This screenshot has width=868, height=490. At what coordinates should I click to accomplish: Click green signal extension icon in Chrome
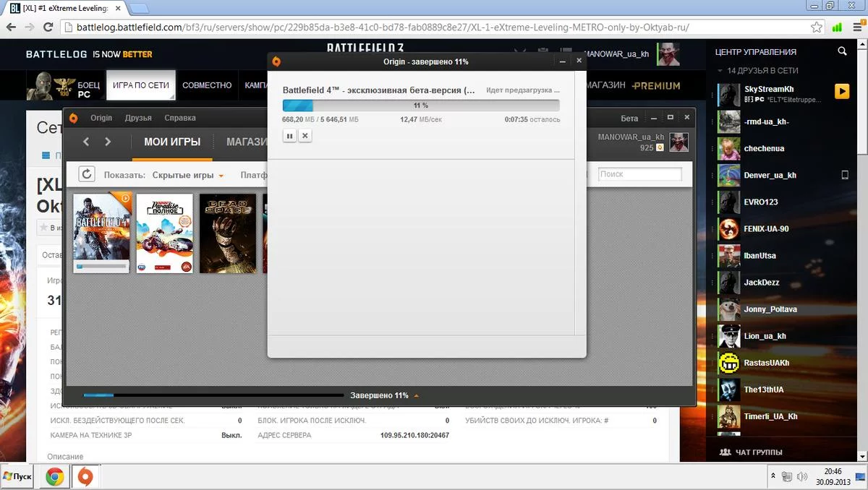(x=837, y=27)
